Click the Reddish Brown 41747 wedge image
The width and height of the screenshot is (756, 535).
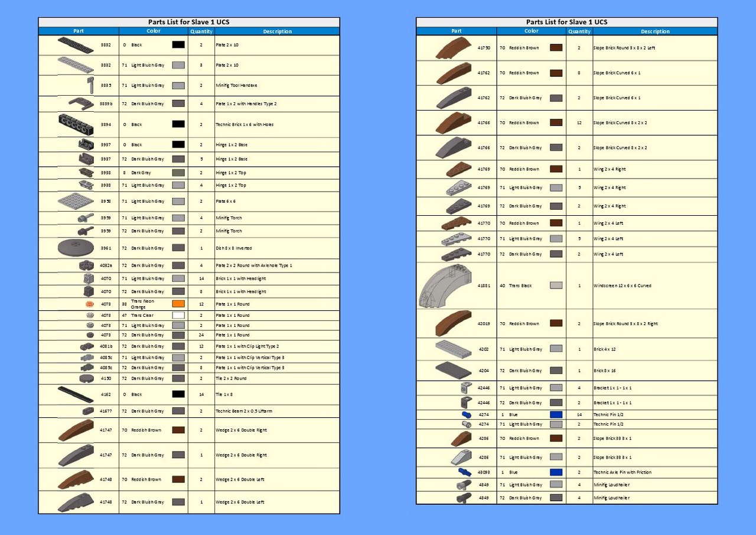[x=76, y=430]
